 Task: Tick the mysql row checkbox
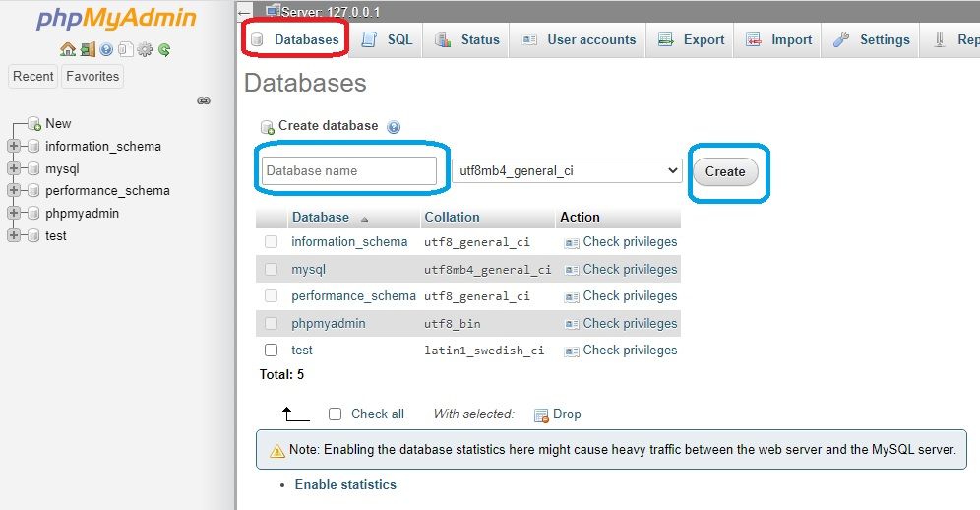[x=271, y=269]
